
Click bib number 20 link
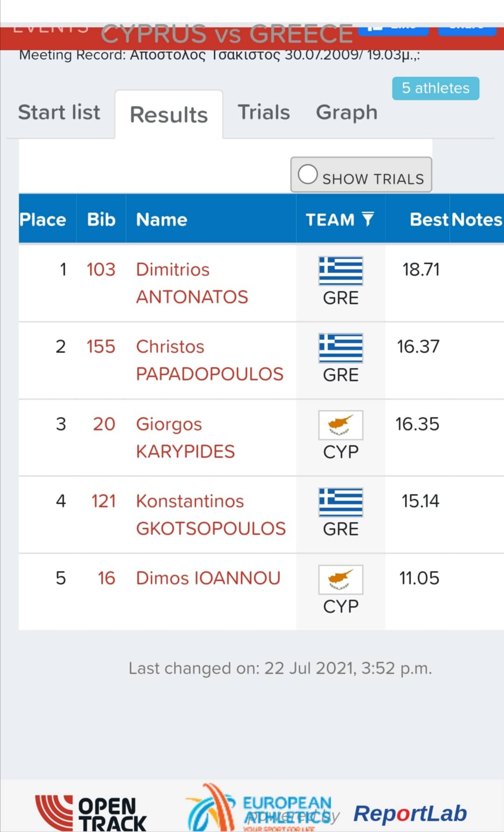coord(104,424)
